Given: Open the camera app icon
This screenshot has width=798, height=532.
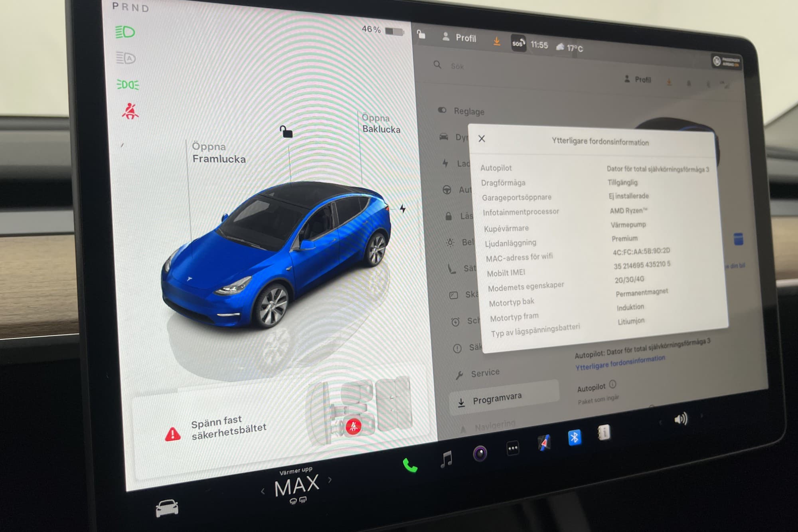Looking at the screenshot, I should pyautogui.click(x=480, y=453).
